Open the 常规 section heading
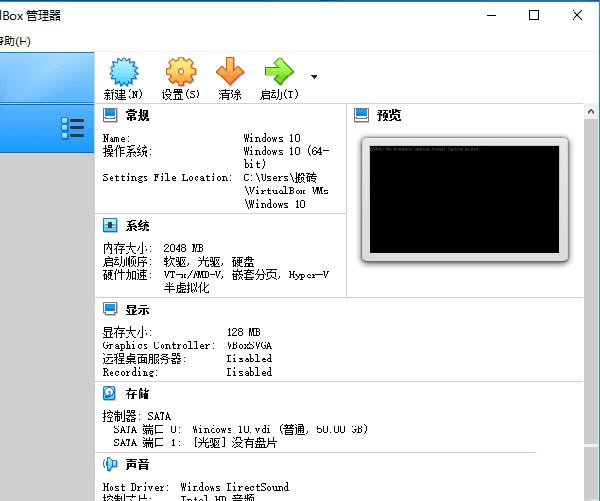Screen dimensions: 600x501 137,115
